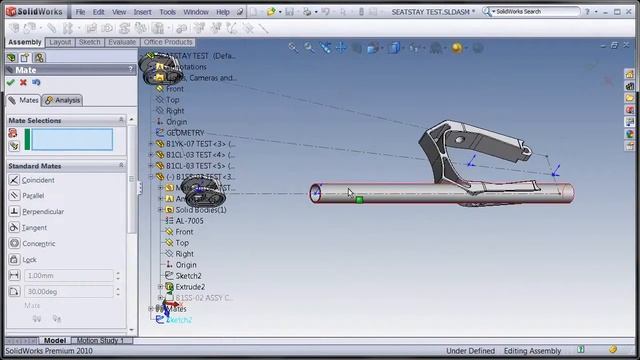The image size is (640, 360).
Task: Open the dropdown arrow beside Open icon
Action: [x=280, y=12]
